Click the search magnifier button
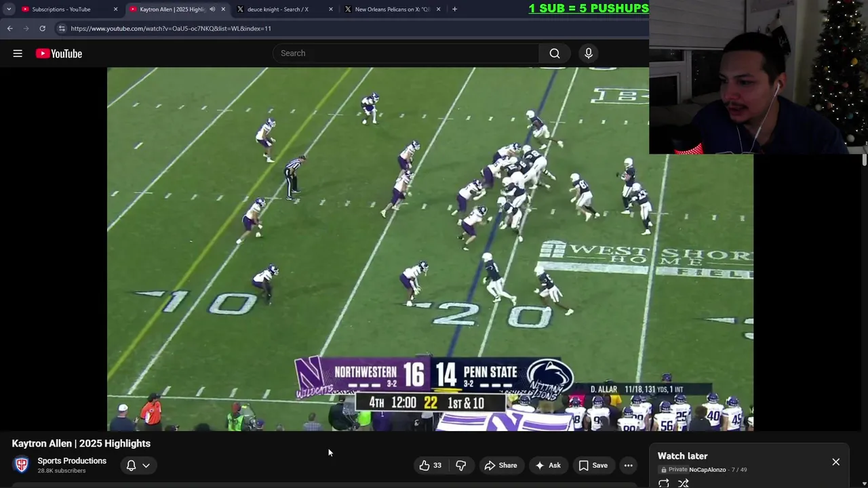The image size is (868, 488). (555, 54)
